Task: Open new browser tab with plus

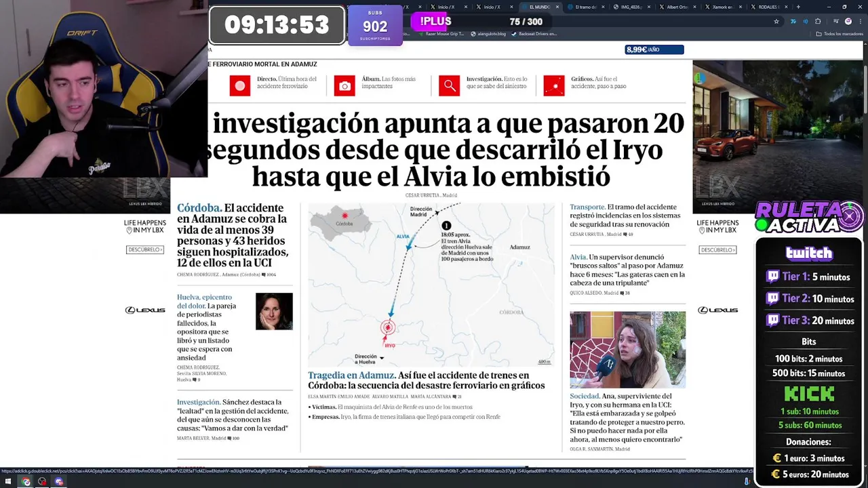Action: click(798, 7)
